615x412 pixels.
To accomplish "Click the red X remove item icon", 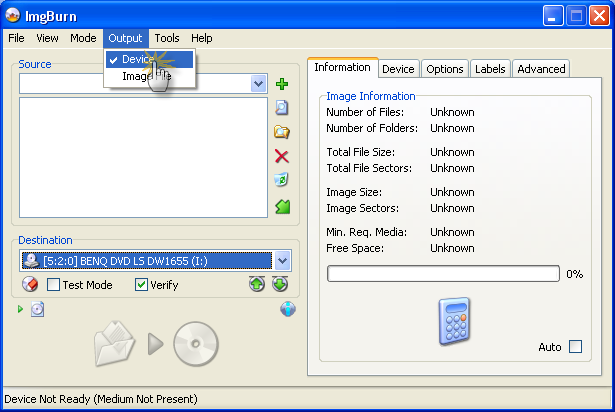I will point(282,156).
